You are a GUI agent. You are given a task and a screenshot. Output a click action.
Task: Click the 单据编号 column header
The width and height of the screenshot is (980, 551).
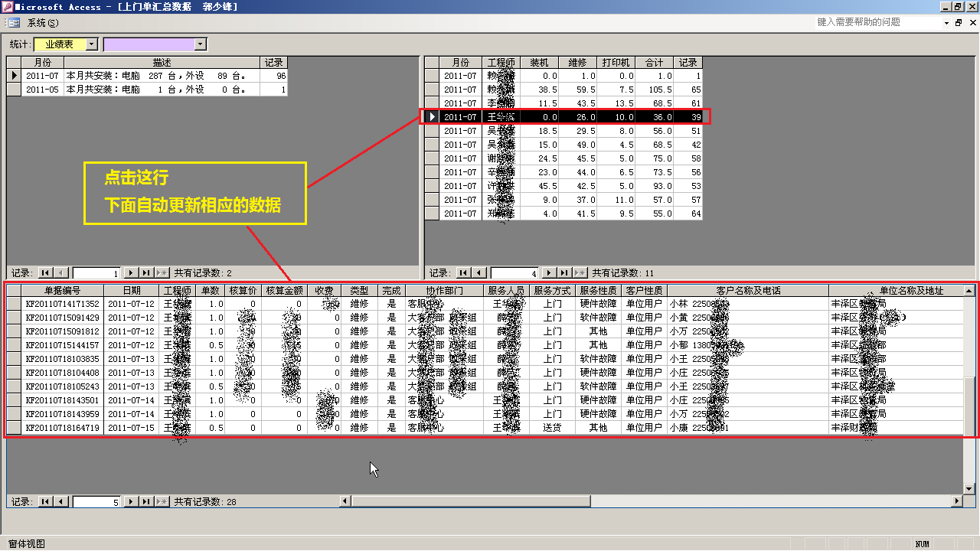point(62,291)
